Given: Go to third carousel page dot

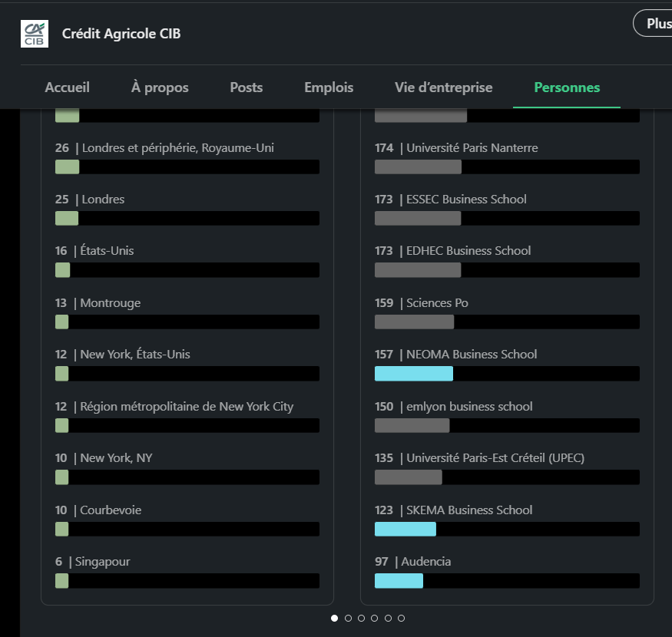Looking at the screenshot, I should tap(361, 618).
